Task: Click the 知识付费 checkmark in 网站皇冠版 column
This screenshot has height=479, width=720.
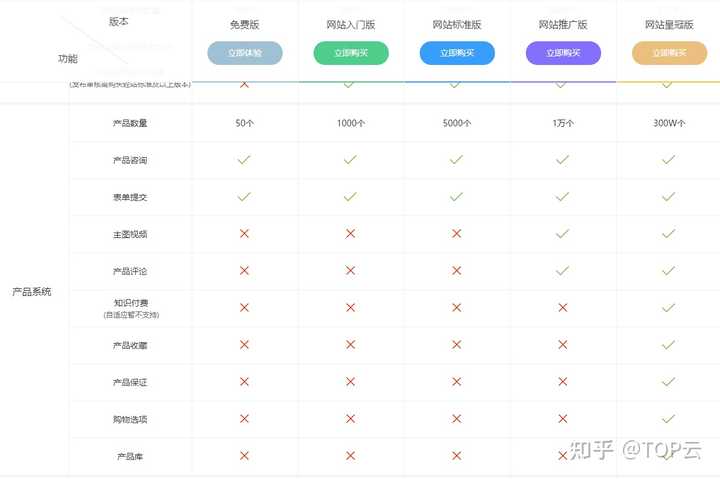Action: point(669,308)
